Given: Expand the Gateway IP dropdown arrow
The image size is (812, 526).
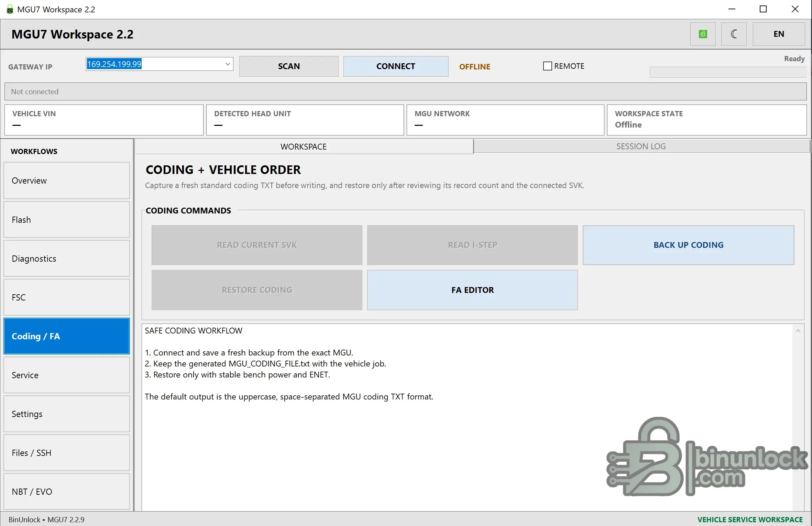Looking at the screenshot, I should click(x=227, y=64).
